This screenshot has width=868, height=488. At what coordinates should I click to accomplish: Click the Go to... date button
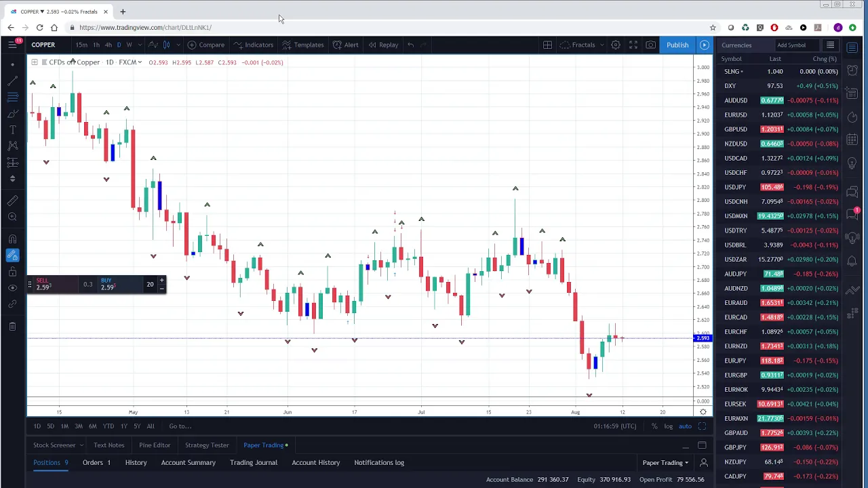pos(180,426)
